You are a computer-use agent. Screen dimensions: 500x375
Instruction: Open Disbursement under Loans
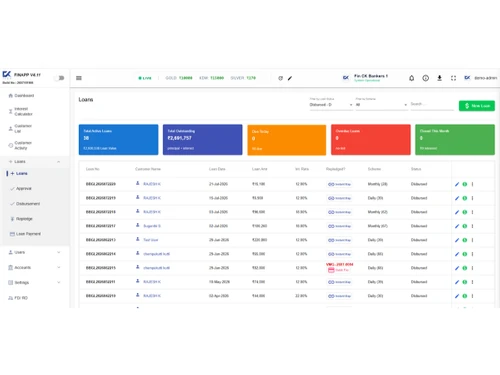click(28, 204)
